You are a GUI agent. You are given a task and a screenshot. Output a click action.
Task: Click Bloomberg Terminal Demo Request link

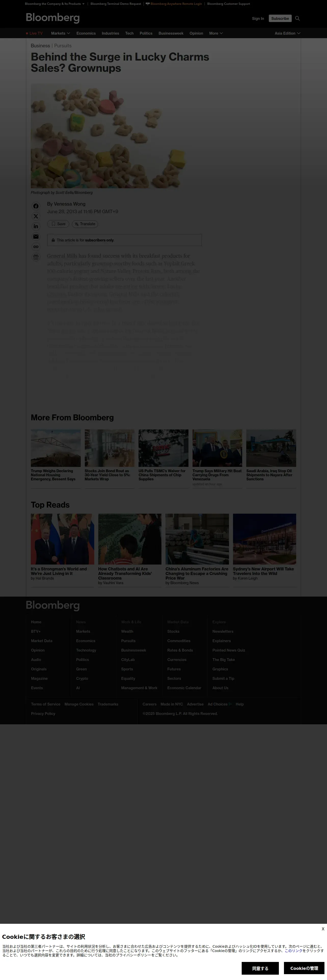point(116,4)
